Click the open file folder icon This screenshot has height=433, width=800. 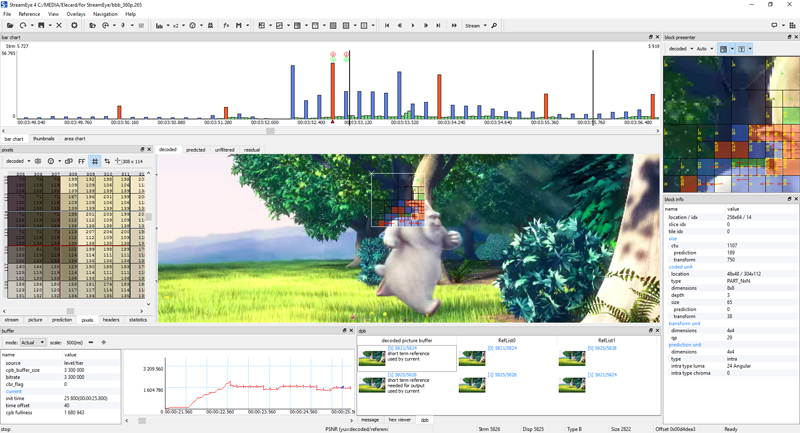click(x=10, y=25)
